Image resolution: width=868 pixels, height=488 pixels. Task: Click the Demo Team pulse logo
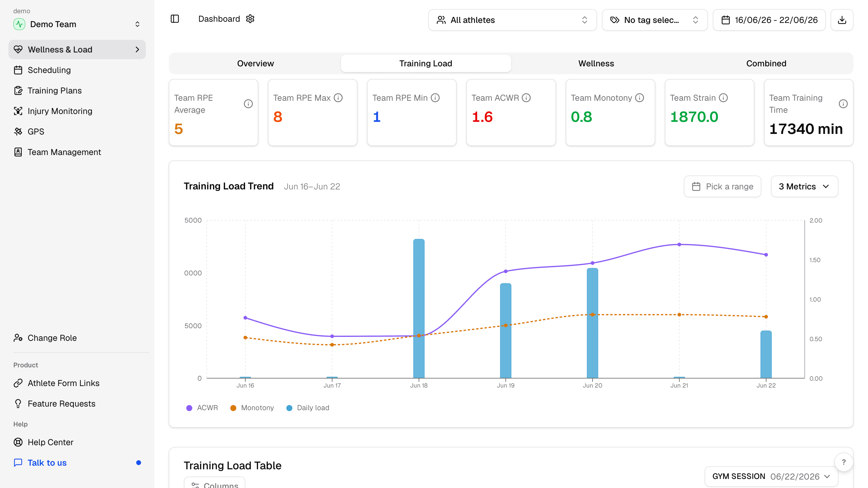coord(19,24)
